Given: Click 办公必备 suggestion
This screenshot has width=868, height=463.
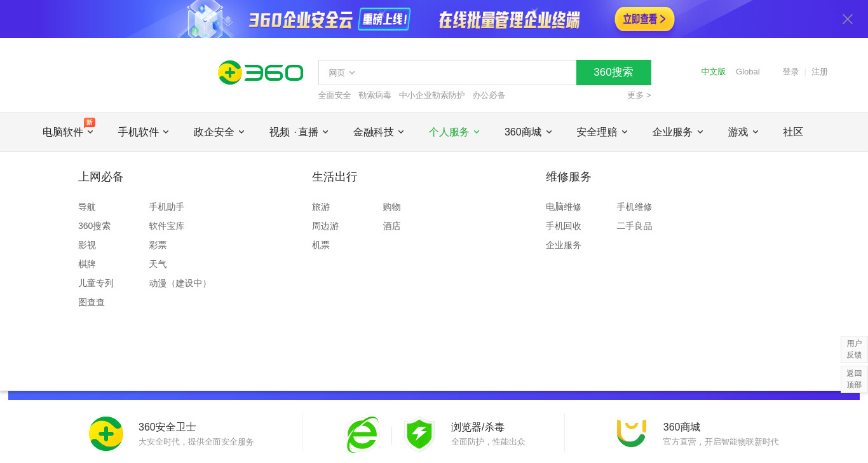Looking at the screenshot, I should pyautogui.click(x=489, y=95).
